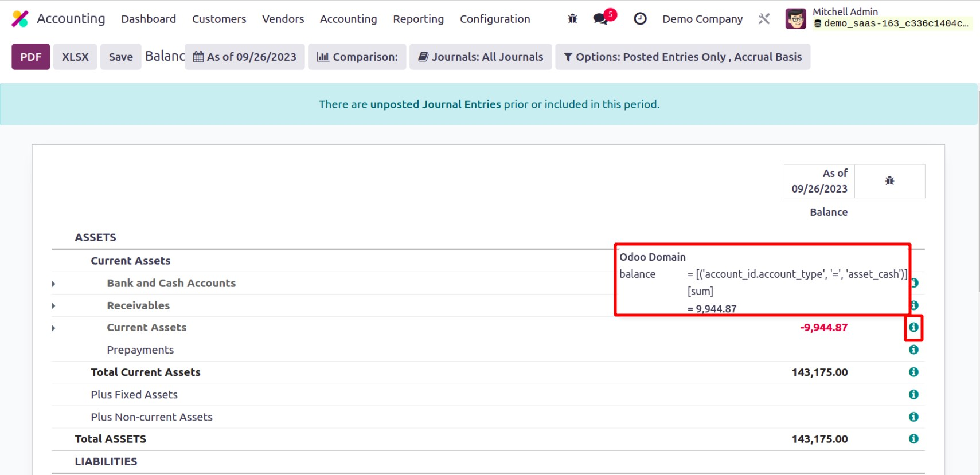Open the Reporting menu
The image size is (980, 475).
pos(418,19)
